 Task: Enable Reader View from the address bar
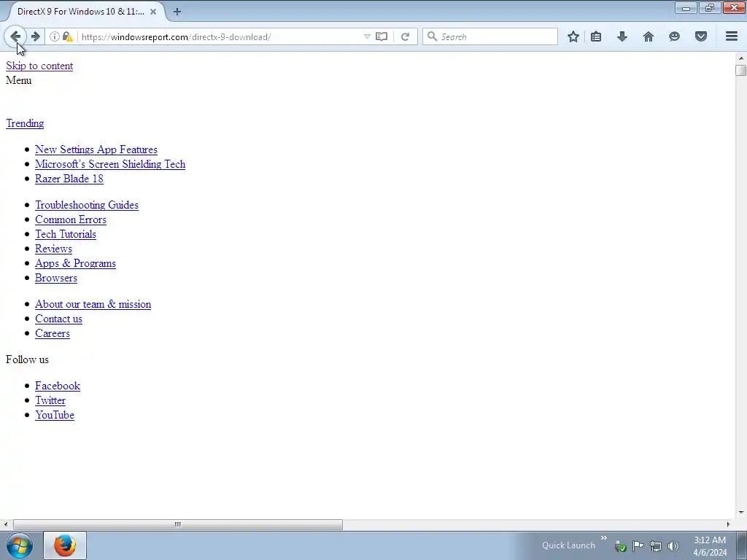click(x=382, y=36)
